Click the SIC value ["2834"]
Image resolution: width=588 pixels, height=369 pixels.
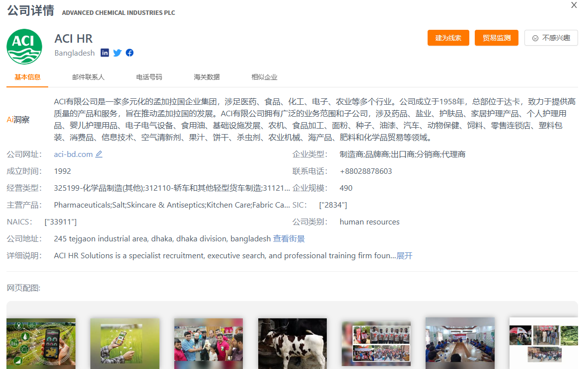tap(333, 205)
